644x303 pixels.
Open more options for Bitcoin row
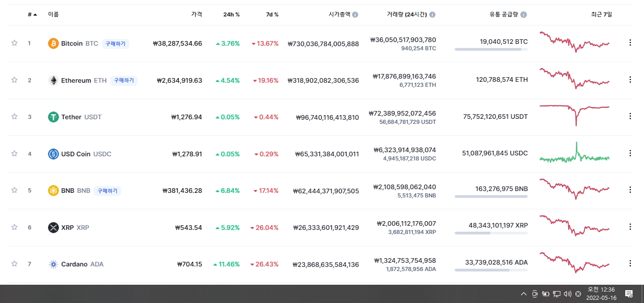pyautogui.click(x=630, y=43)
